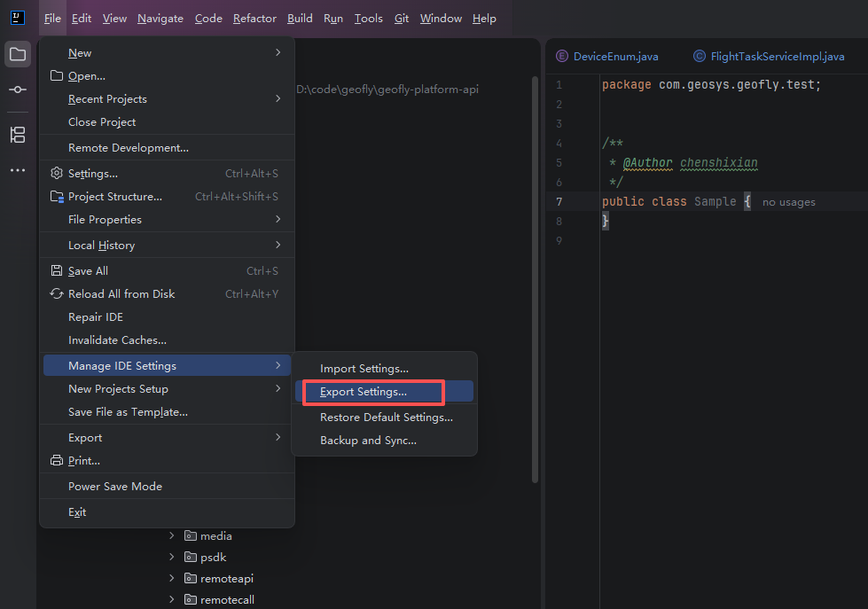Image resolution: width=868 pixels, height=609 pixels.
Task: Open the Structure tool window icon
Action: tap(18, 135)
